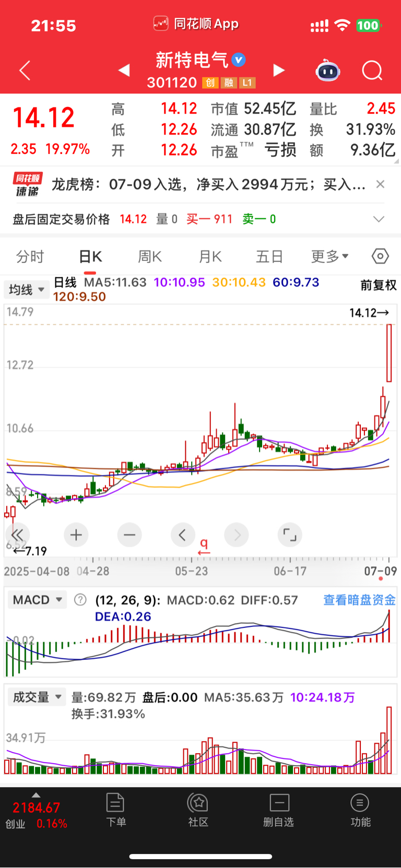Tap the current price 14.12

[44, 117]
